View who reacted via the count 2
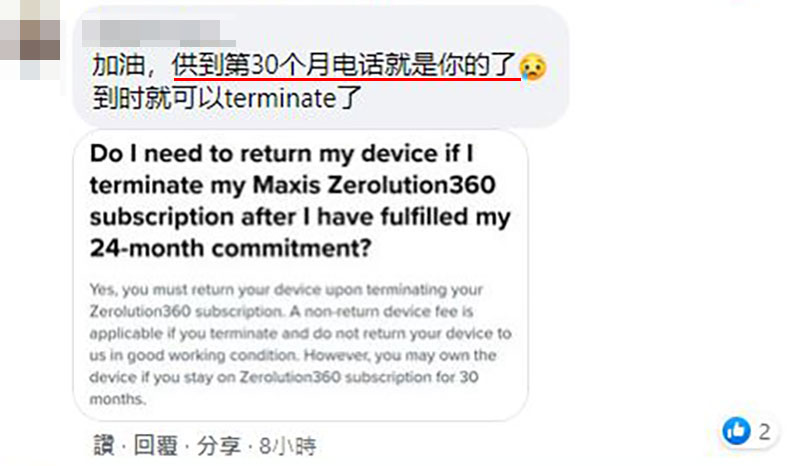Image resolution: width=800 pixels, height=466 pixels. (764, 432)
